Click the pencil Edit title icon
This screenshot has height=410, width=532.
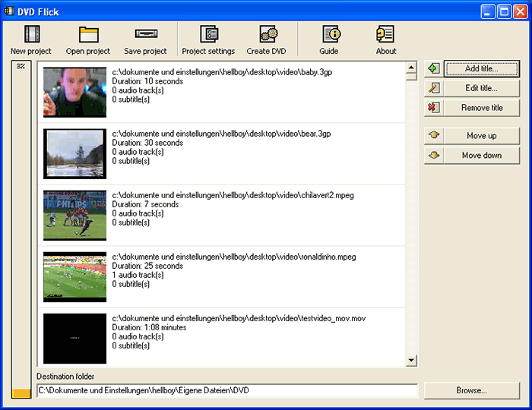point(433,88)
